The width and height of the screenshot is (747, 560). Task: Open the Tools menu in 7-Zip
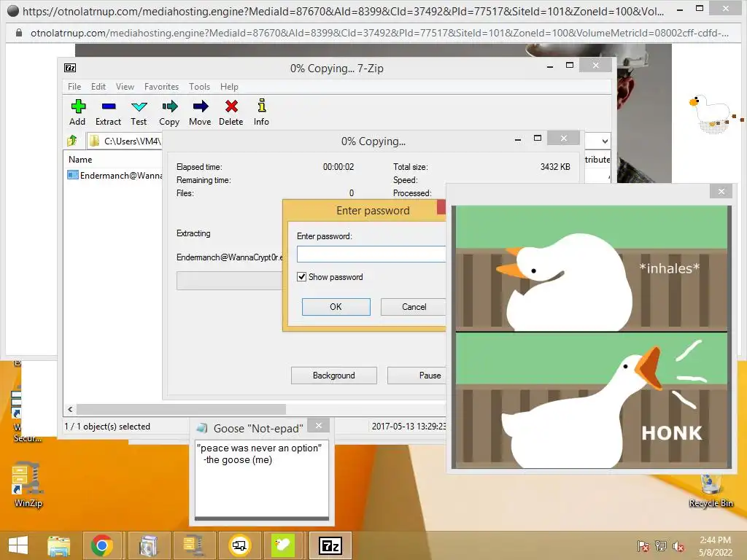199,87
